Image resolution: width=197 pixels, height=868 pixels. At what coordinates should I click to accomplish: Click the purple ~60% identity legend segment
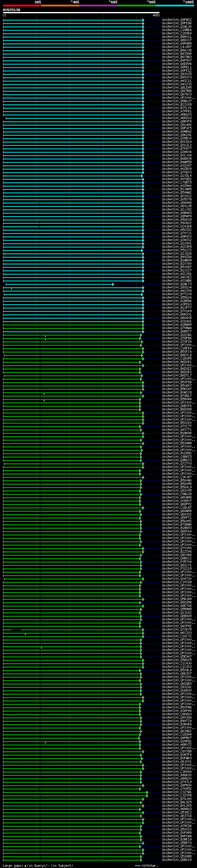point(98,6)
